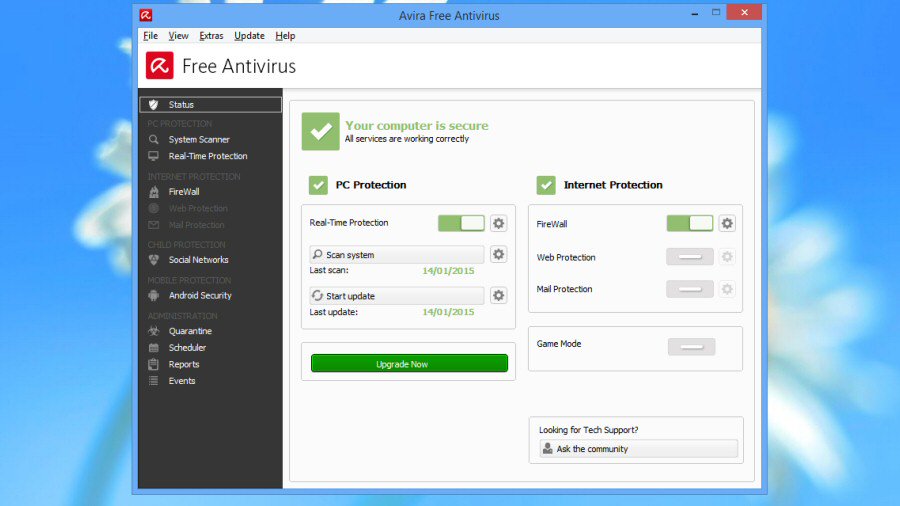Click the Web Protection globe icon in sidebar
Image resolution: width=900 pixels, height=506 pixels.
[x=153, y=208]
